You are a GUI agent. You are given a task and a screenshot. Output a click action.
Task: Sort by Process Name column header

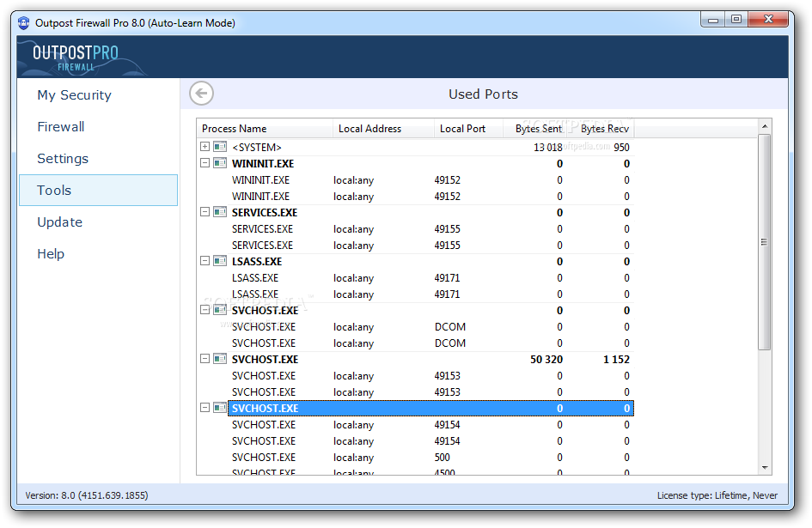265,129
